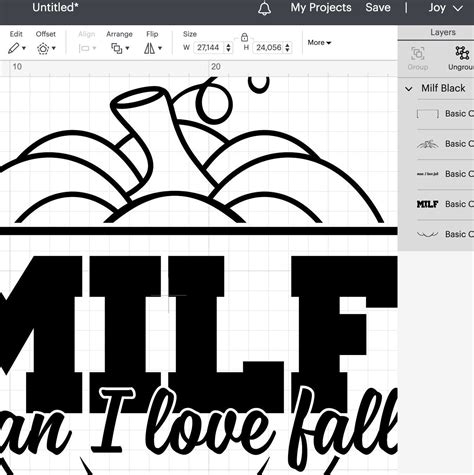This screenshot has height=475, width=474.
Task: Edit the height value field
Action: click(x=269, y=47)
